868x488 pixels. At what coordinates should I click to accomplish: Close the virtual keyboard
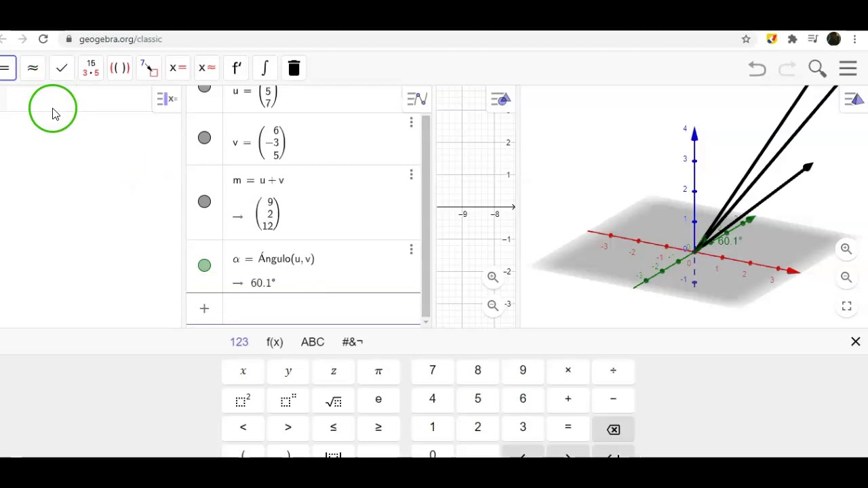(856, 342)
